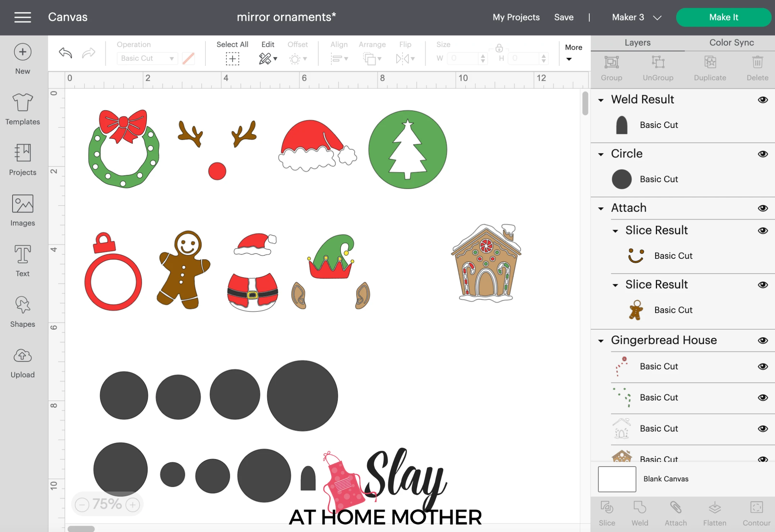775x532 pixels.
Task: Open the Shapes panel
Action: pos(23,312)
